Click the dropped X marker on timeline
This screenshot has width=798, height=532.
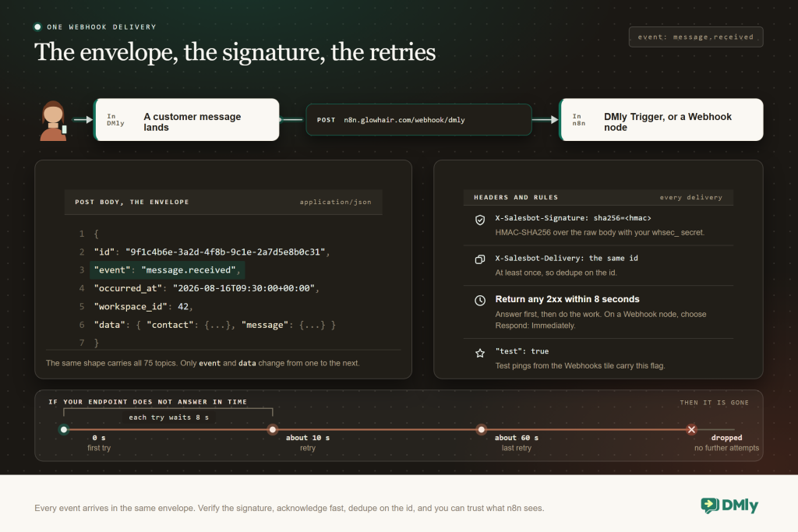point(691,430)
